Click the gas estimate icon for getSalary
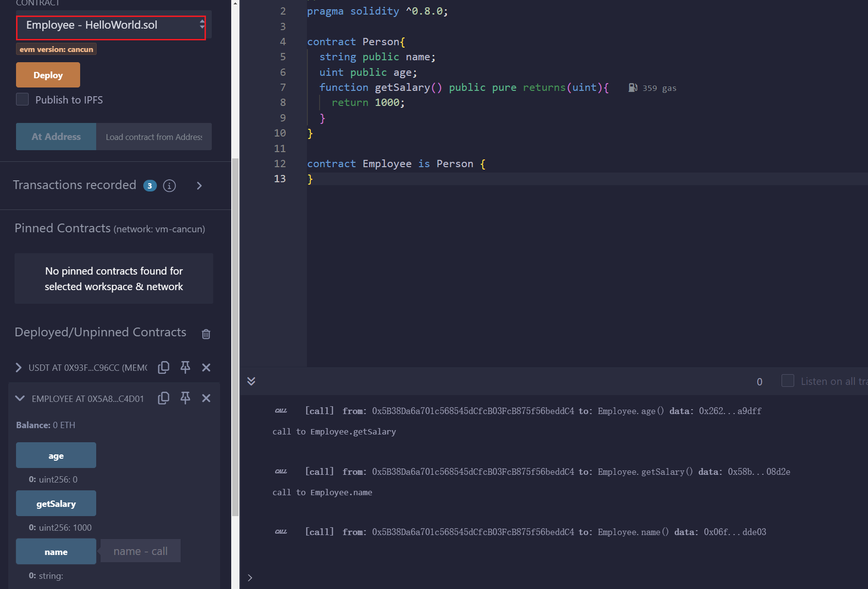The height and width of the screenshot is (589, 868). (x=632, y=88)
